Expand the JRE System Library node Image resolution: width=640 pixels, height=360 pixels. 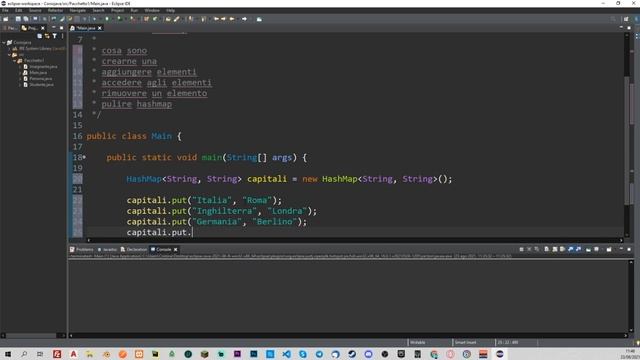(x=9, y=49)
